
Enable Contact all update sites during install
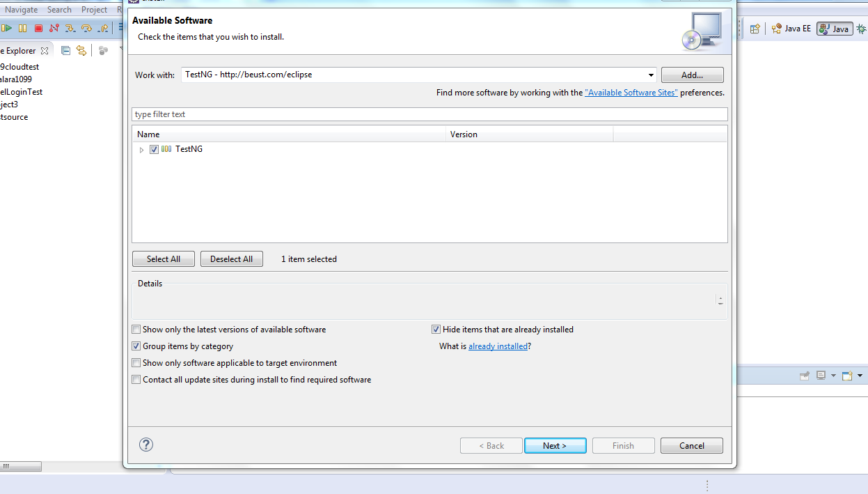[x=136, y=380]
